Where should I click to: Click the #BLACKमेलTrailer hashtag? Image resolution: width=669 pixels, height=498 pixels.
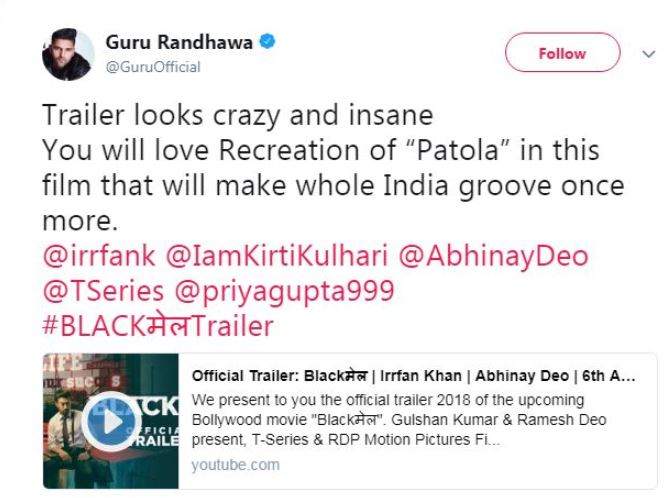(x=158, y=325)
